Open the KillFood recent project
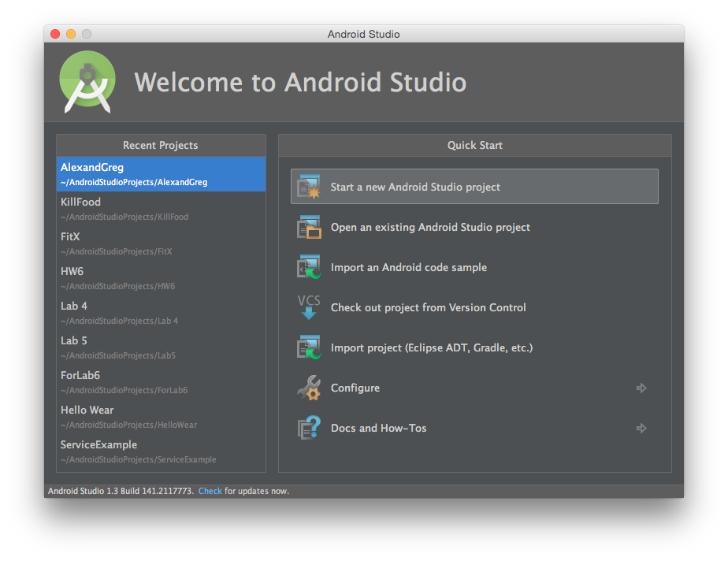 pos(124,209)
